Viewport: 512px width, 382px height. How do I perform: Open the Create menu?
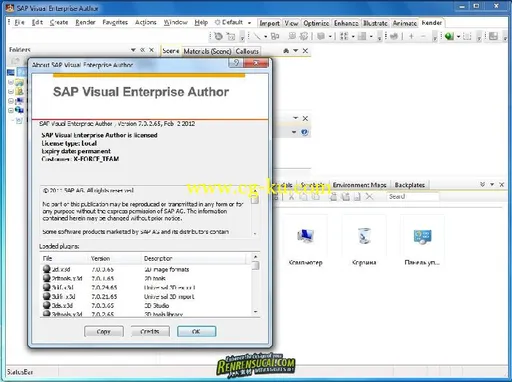tap(59, 22)
